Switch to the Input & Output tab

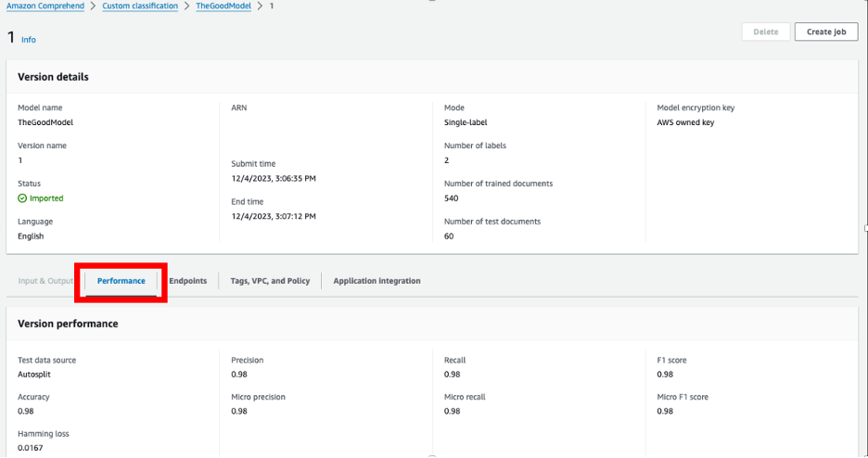(x=45, y=281)
